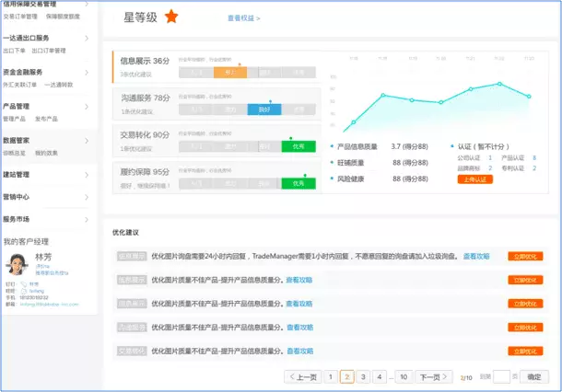
Task: Open the 查看权益 link
Action: pyautogui.click(x=243, y=17)
